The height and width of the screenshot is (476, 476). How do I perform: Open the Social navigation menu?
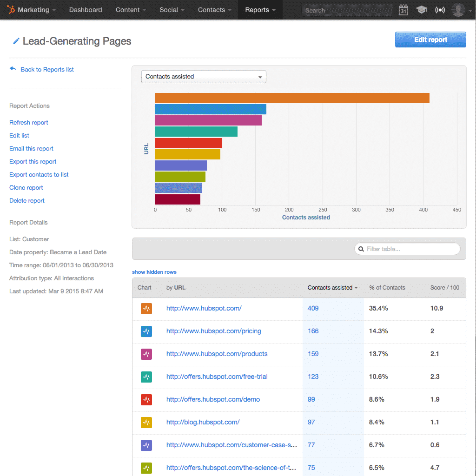click(x=172, y=10)
